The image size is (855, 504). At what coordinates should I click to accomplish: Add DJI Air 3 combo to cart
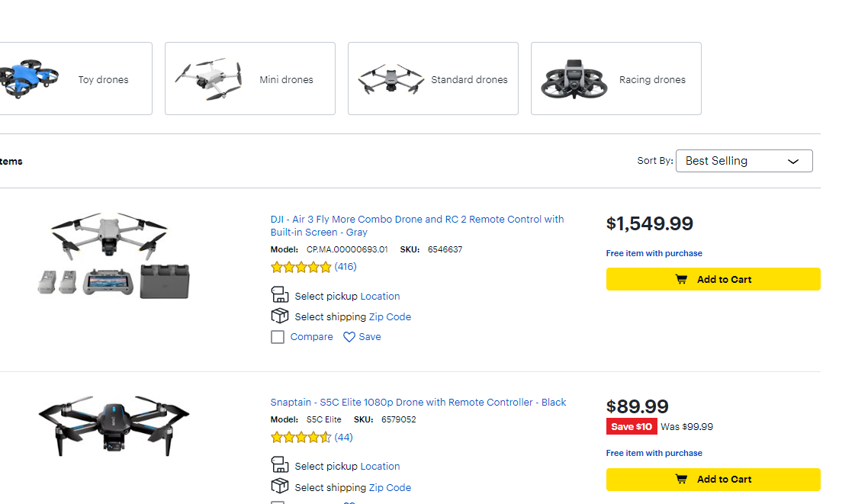click(713, 279)
